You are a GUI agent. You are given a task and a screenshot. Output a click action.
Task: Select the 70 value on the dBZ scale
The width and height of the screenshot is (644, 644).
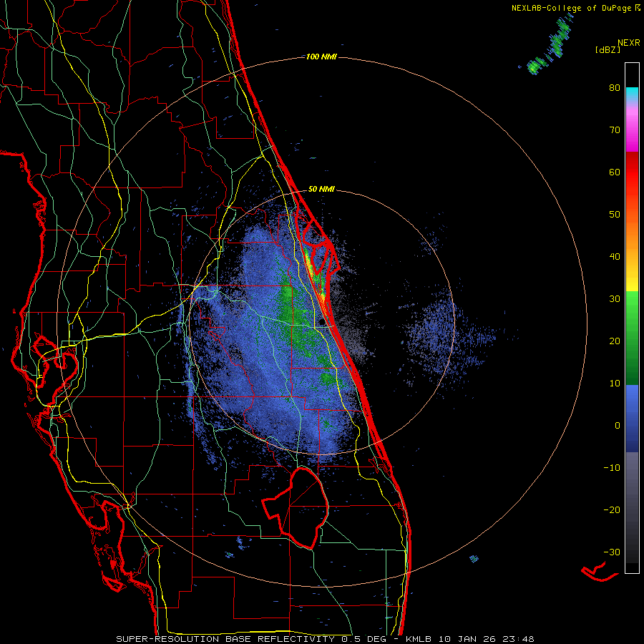click(x=615, y=130)
